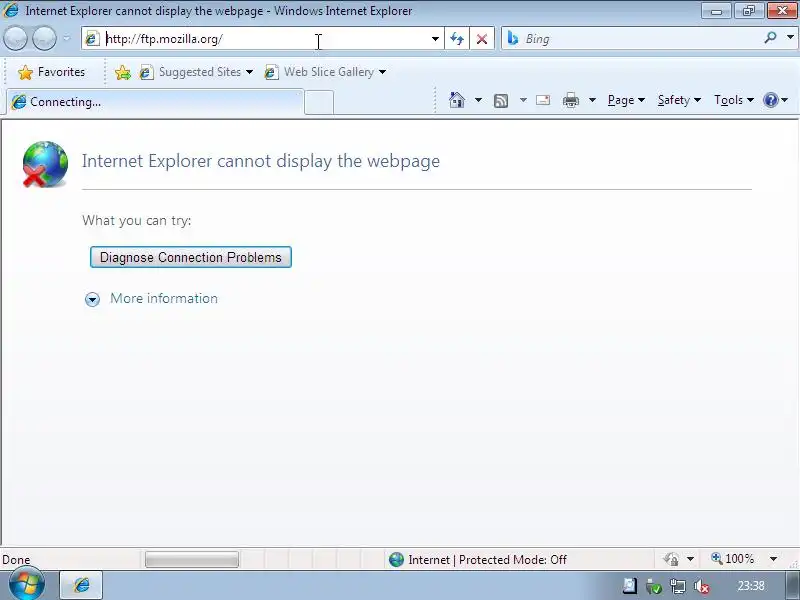Click the status bar privacy lock icon

671,559
